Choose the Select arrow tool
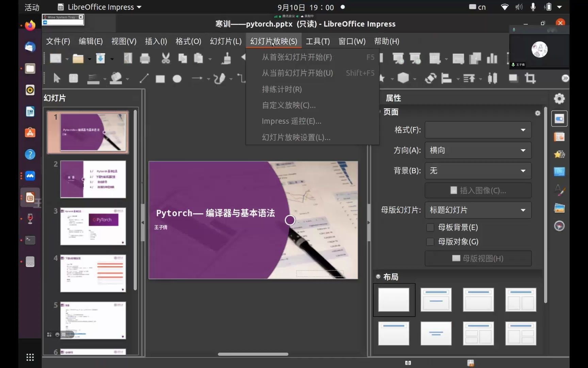This screenshot has height=368, width=588. coord(57,78)
